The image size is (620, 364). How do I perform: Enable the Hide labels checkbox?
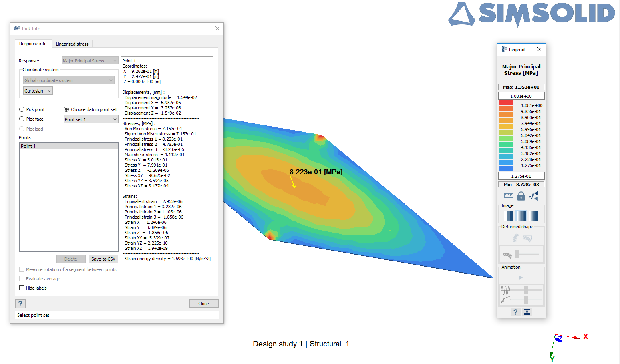22,288
